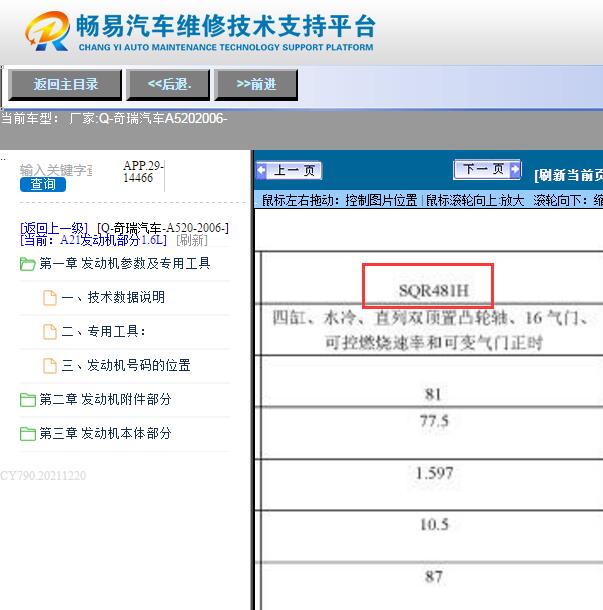Viewport: 603px width, 610px height.
Task: Collapse the 第一章 folder icon
Action: coord(28,264)
